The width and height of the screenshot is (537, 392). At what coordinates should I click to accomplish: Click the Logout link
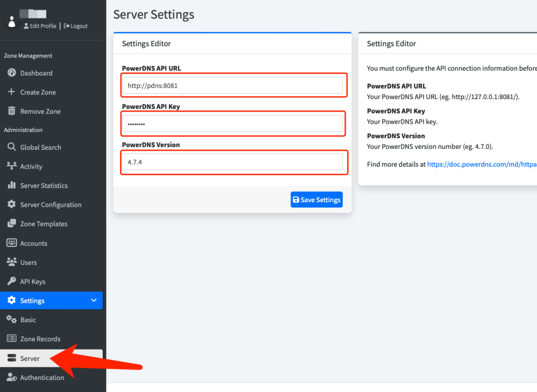76,26
